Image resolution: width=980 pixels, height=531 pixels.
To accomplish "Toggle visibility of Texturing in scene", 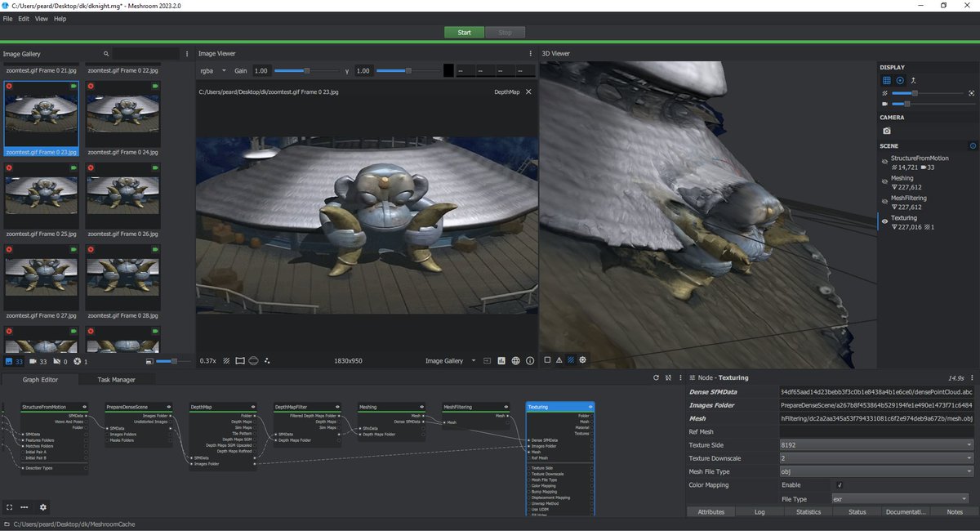I will tap(884, 222).
